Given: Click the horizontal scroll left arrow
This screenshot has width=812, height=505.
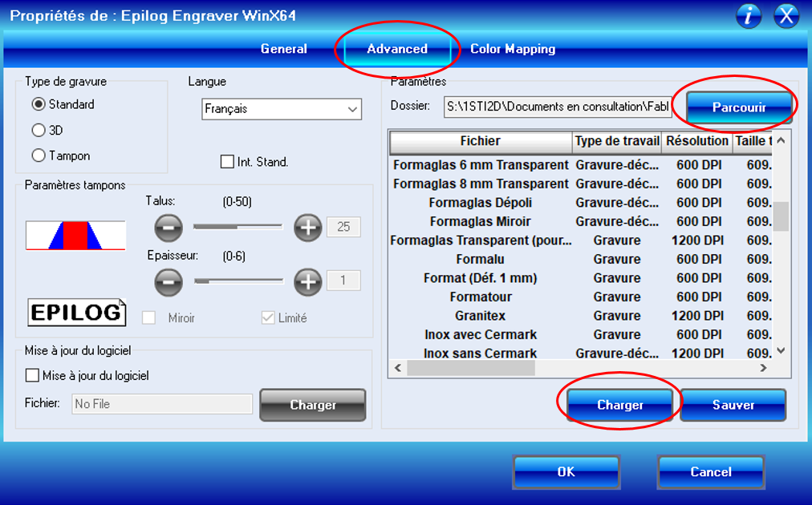Looking at the screenshot, I should tap(398, 368).
